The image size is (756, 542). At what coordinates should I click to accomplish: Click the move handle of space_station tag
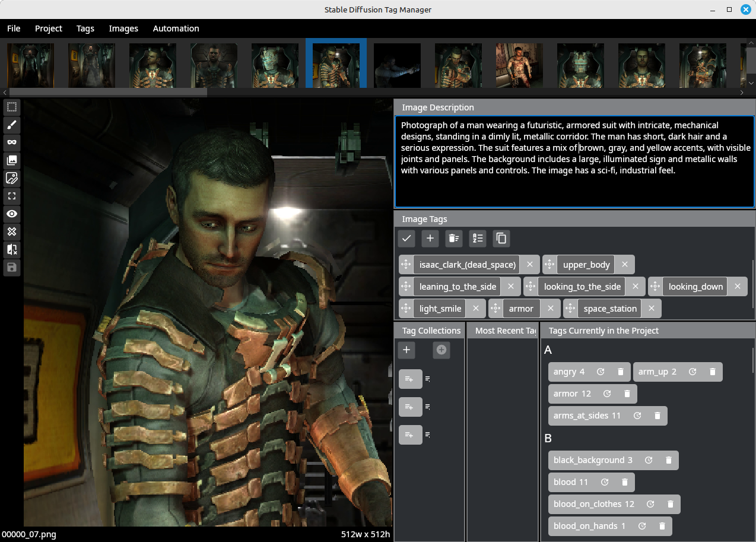[570, 309]
